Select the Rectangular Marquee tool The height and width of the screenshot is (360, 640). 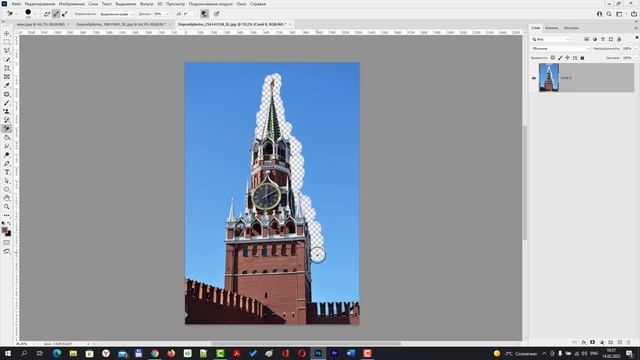[7, 42]
